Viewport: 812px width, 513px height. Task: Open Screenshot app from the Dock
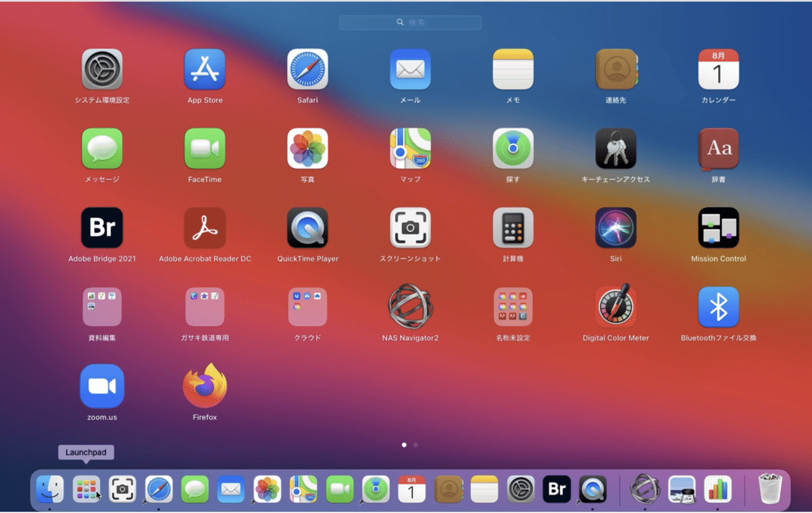tap(122, 489)
